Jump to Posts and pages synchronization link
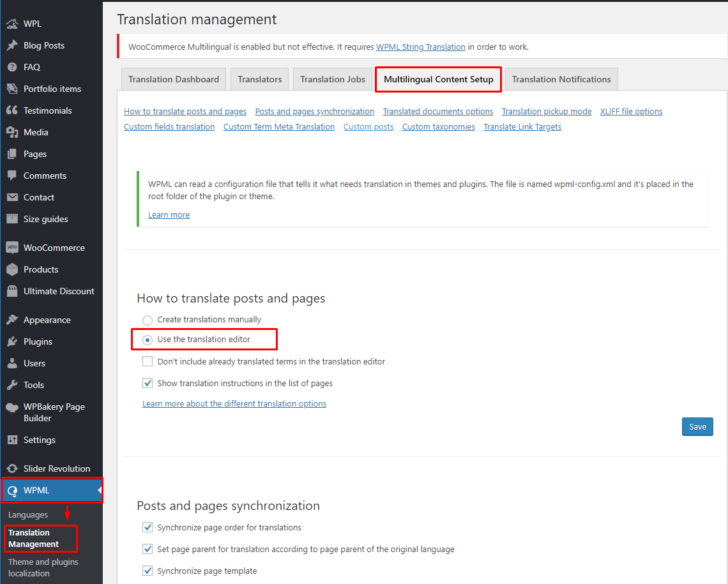 click(315, 111)
